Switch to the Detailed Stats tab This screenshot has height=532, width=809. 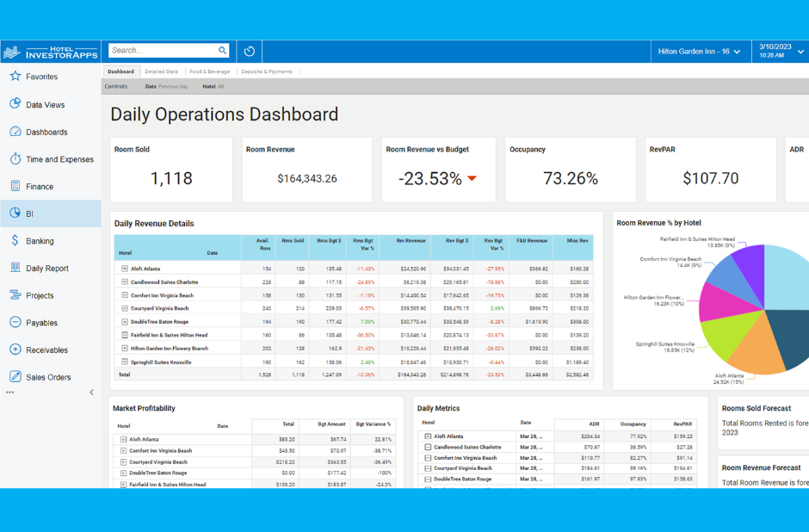tap(162, 71)
